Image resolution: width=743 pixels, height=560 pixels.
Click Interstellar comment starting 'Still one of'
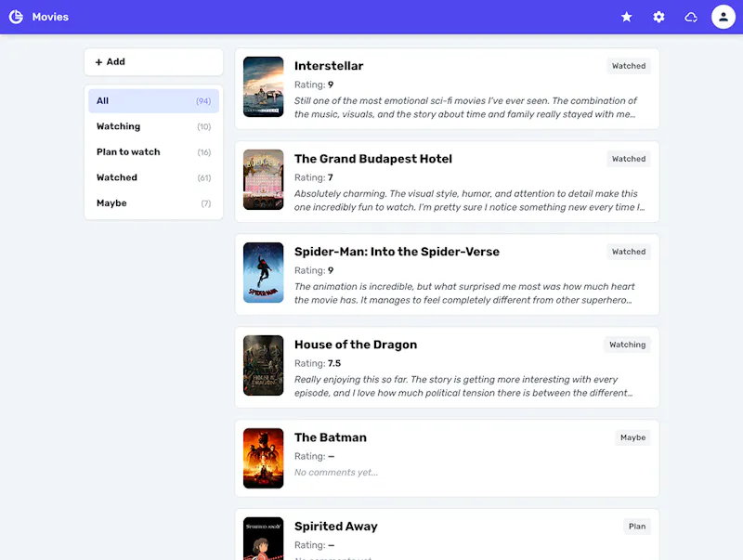pos(465,108)
